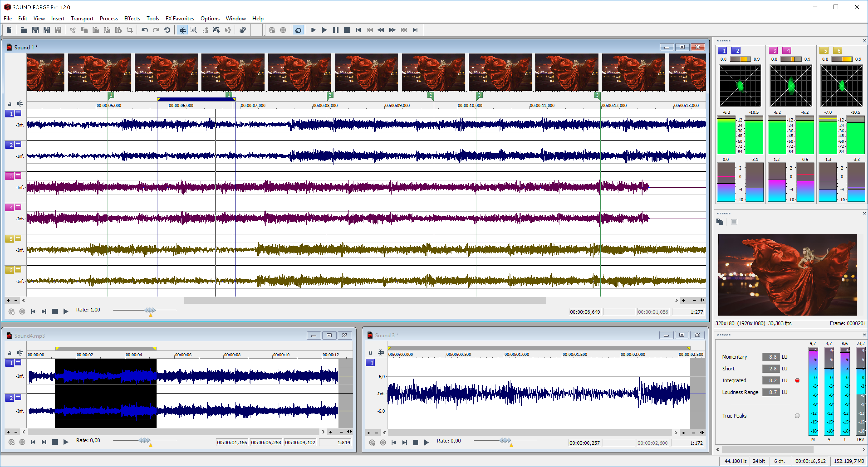Screen dimensions: 868x467
Task: Click the Crop tool icon
Action: [x=130, y=30]
